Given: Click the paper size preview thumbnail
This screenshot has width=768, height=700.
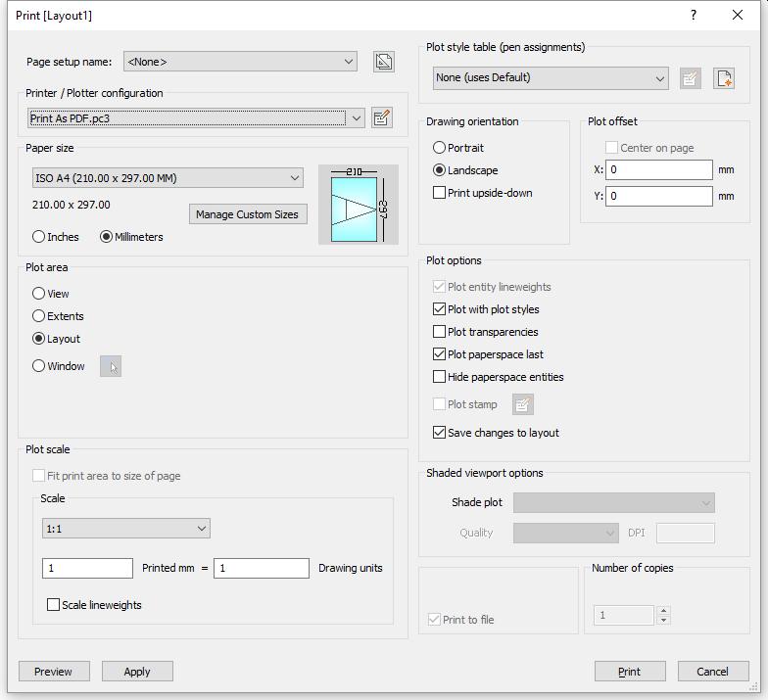Looking at the screenshot, I should click(359, 205).
